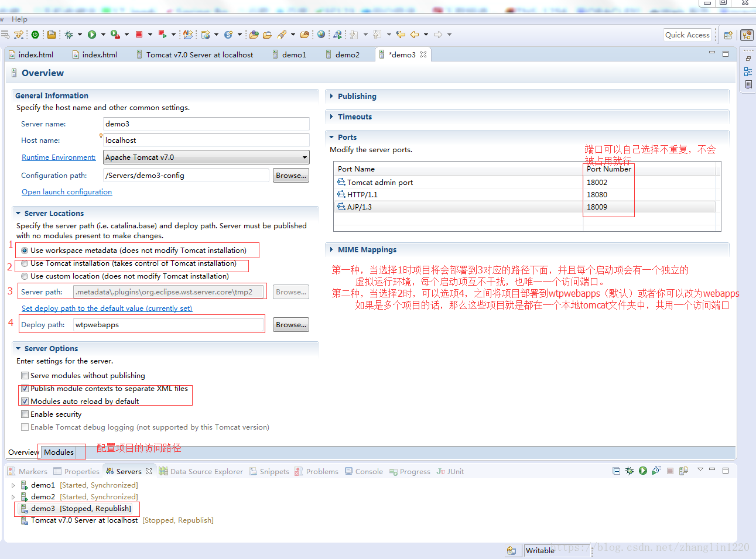Select Use workspace metadata radio option
This screenshot has width=756, height=559.
tap(25, 251)
